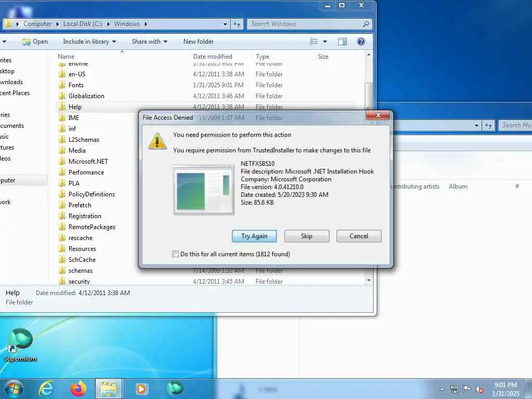This screenshot has height=399, width=532.
Task: Click the NETFXSBS10 file thumbnail
Action: click(204, 190)
